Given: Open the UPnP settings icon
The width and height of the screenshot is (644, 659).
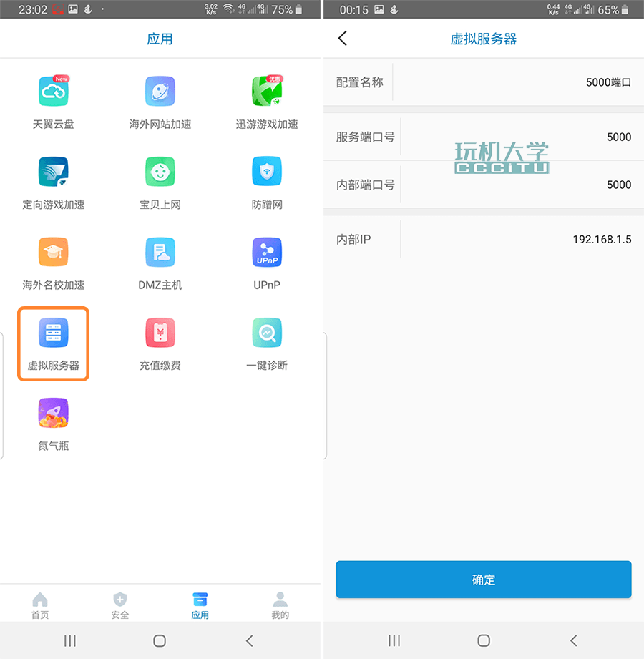Looking at the screenshot, I should click(267, 253).
